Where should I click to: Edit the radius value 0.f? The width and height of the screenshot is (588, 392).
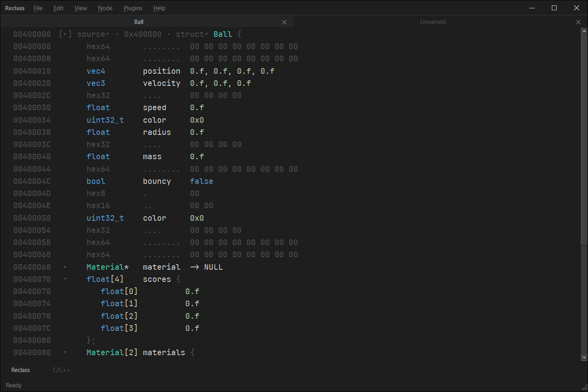(197, 132)
